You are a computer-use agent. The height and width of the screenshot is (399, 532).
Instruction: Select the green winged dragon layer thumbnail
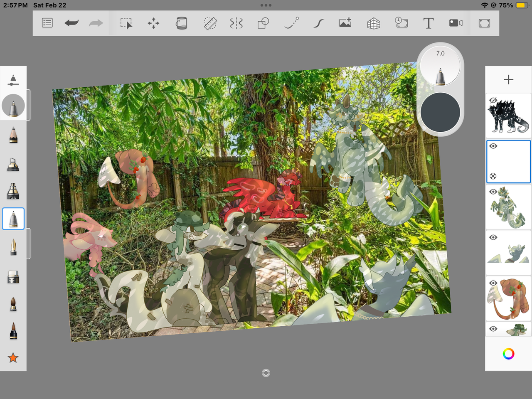pyautogui.click(x=509, y=207)
